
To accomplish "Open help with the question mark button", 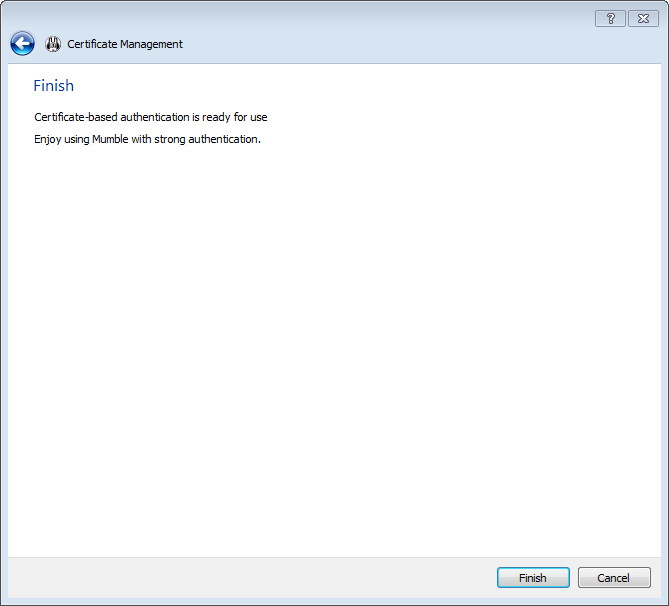I will (x=610, y=18).
